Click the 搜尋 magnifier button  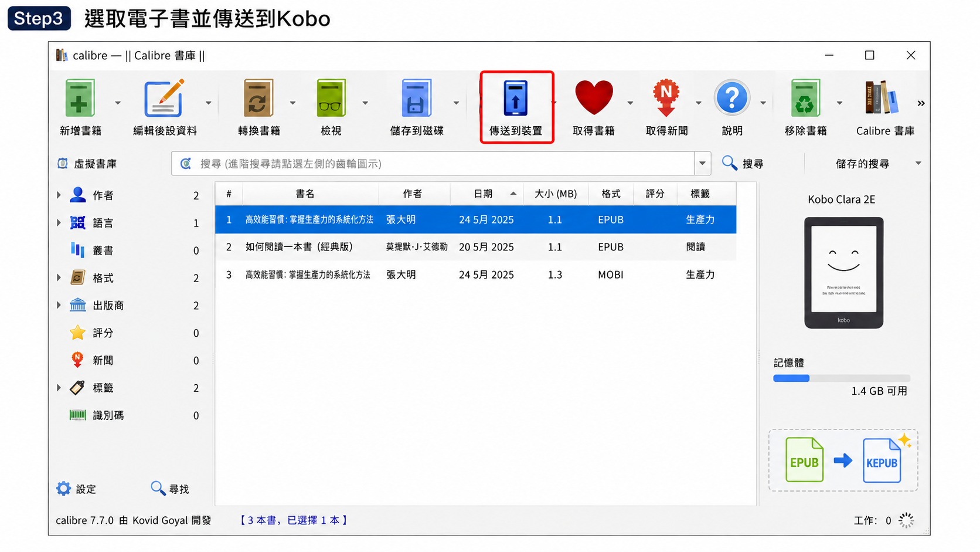click(743, 164)
